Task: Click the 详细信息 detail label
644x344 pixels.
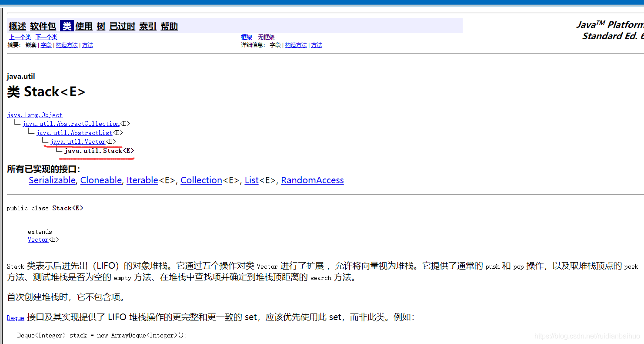Action: [253, 45]
